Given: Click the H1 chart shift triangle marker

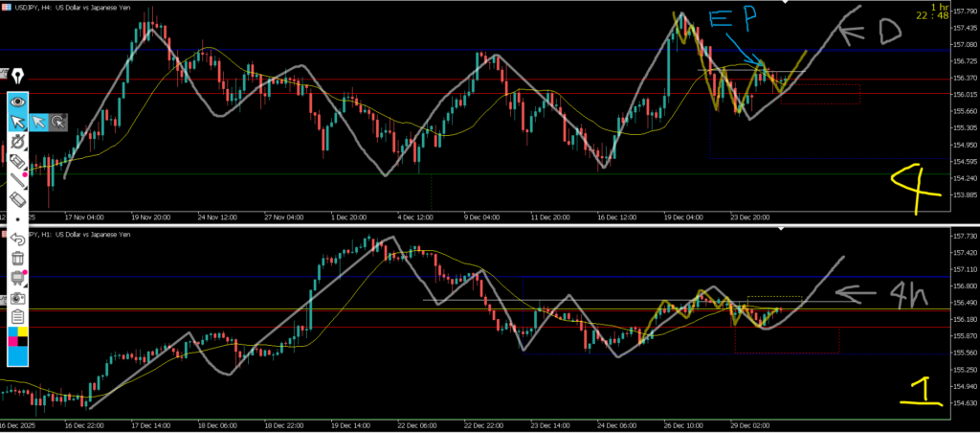Looking at the screenshot, I should [x=782, y=229].
